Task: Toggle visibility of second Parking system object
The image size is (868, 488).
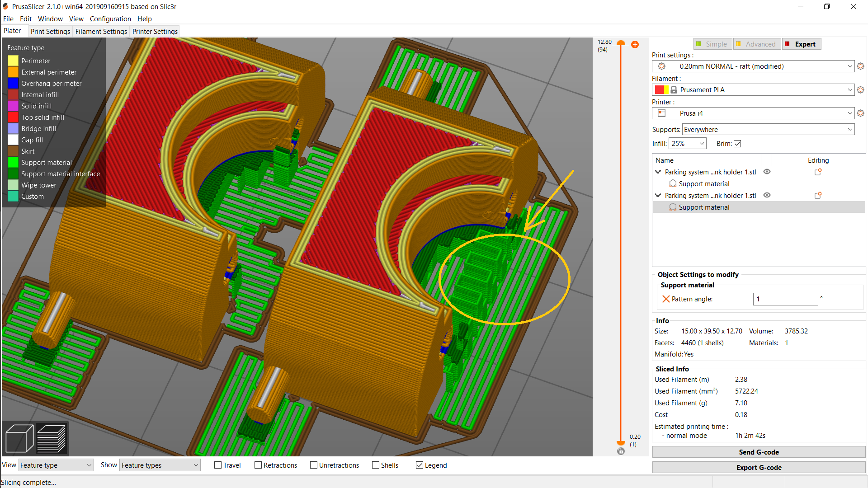Action: [767, 195]
